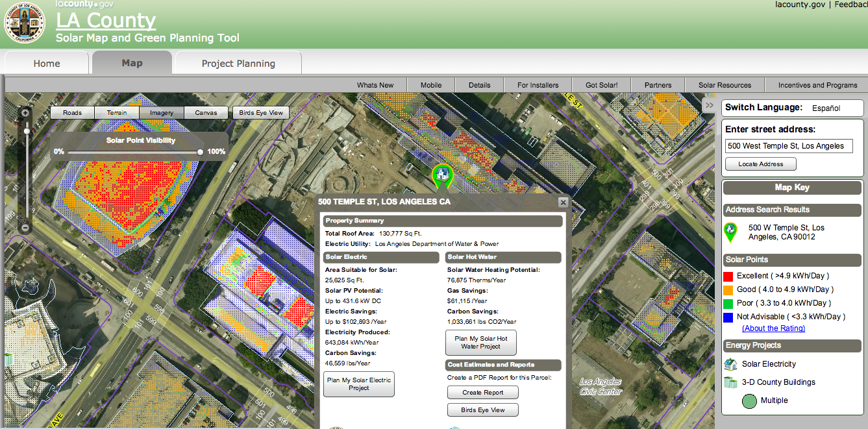
Task: Click the Birds Eye View popup button
Action: pos(483,410)
